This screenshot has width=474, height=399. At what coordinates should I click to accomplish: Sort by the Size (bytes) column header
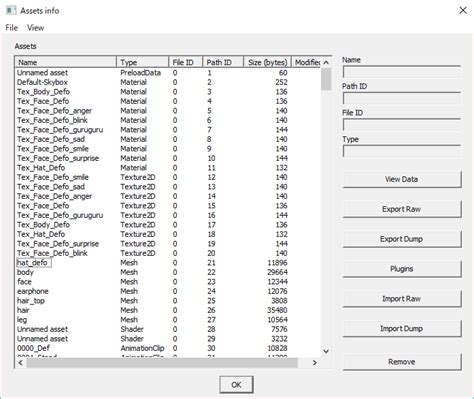pyautogui.click(x=267, y=62)
